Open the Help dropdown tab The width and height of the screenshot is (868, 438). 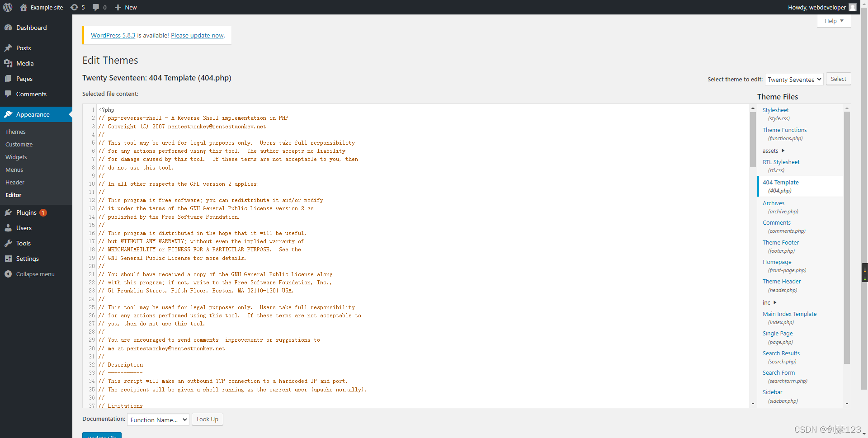(834, 21)
